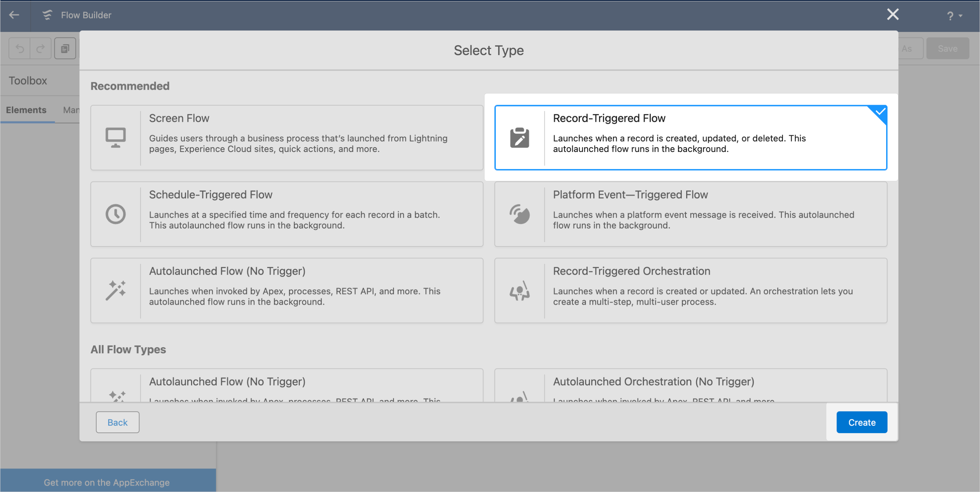Click the Autolaunched Flow magic wand icon
Viewport: 980px width, 492px height.
click(x=116, y=290)
